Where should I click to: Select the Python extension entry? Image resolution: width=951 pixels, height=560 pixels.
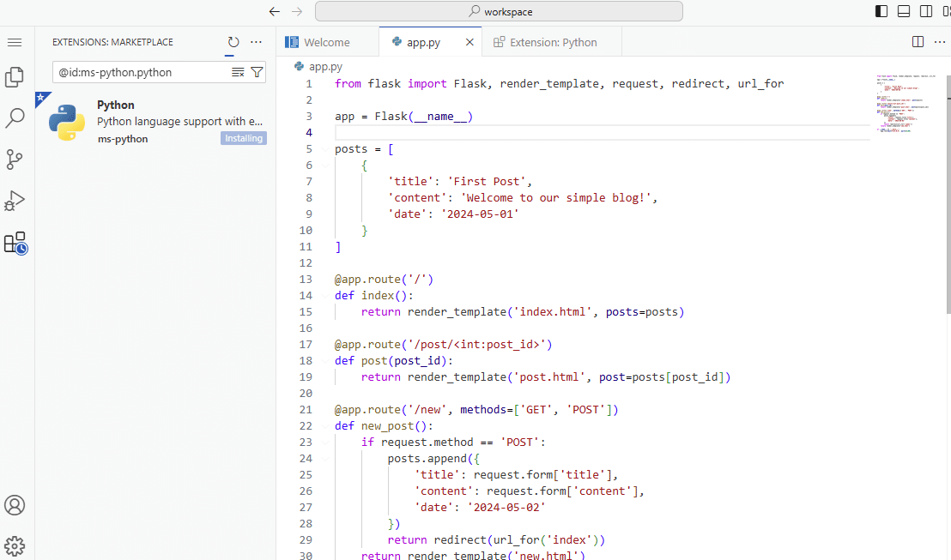(155, 121)
